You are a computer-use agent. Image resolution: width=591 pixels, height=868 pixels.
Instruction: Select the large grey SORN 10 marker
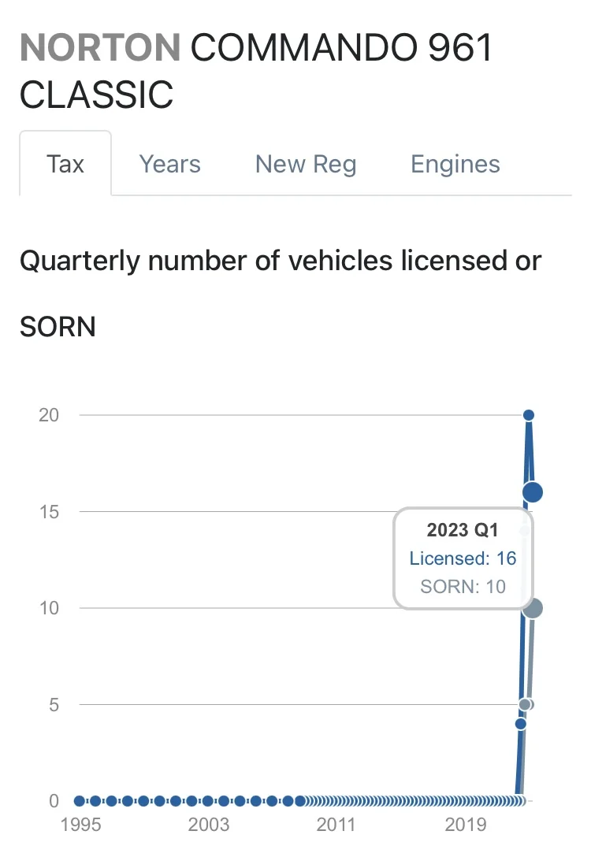click(x=533, y=608)
